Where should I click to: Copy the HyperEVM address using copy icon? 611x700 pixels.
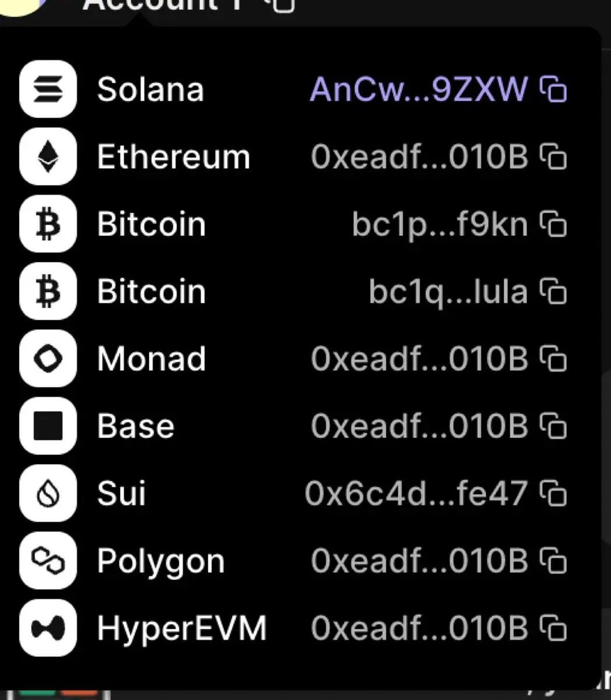553,628
